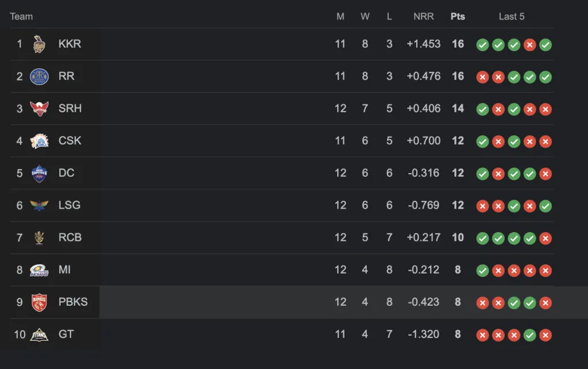Click the Last 5 column header

pos(512,17)
